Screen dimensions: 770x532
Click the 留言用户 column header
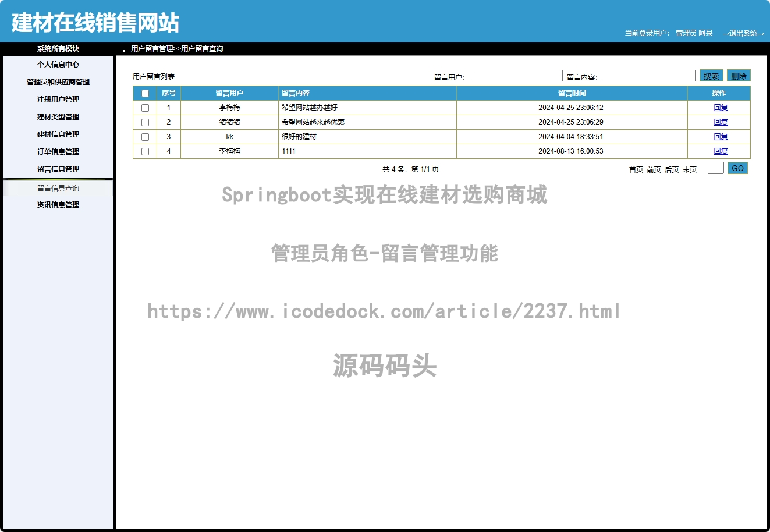(229, 93)
